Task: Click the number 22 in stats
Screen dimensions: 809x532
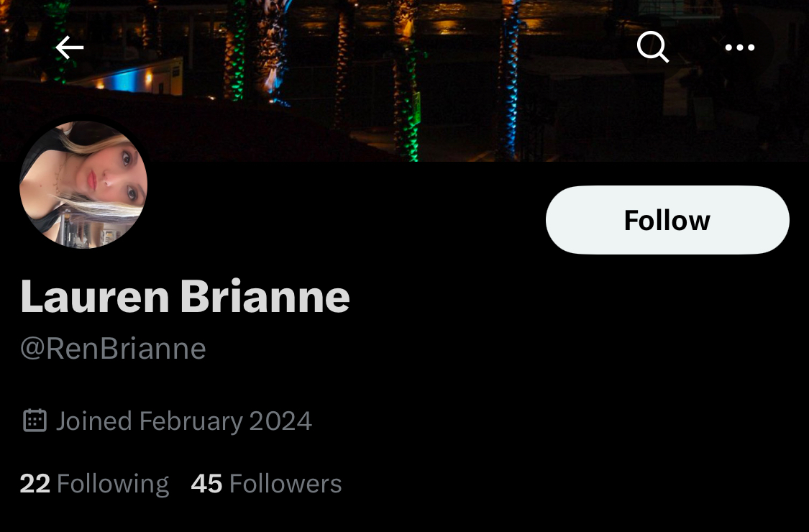Action: pyautogui.click(x=35, y=484)
